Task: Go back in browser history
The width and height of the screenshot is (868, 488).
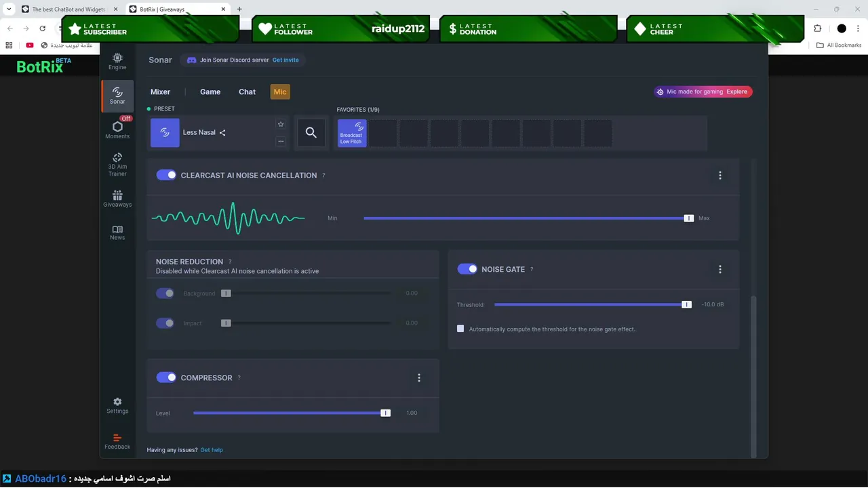Action: point(9,28)
